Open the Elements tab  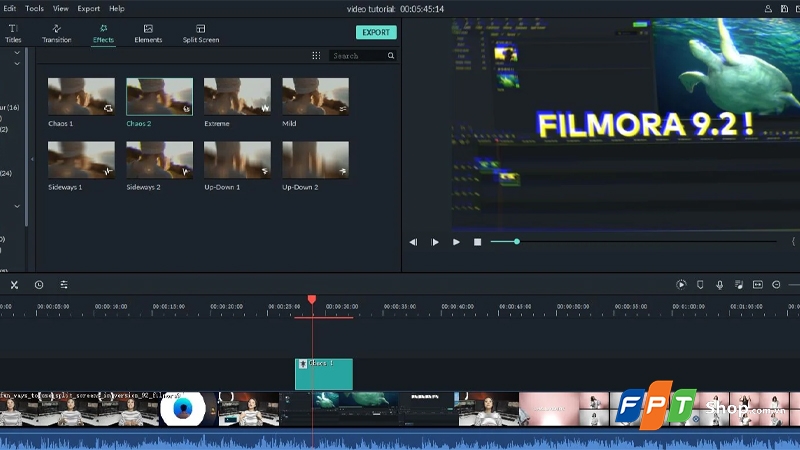[x=148, y=33]
